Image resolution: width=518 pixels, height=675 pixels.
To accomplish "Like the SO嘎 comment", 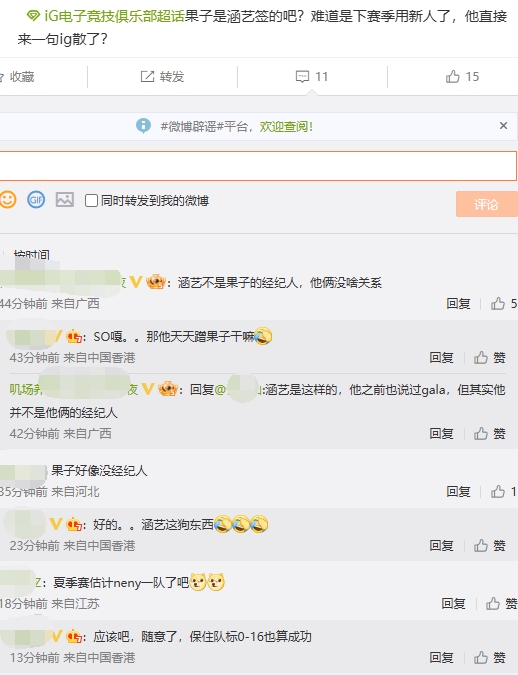I will [x=490, y=358].
